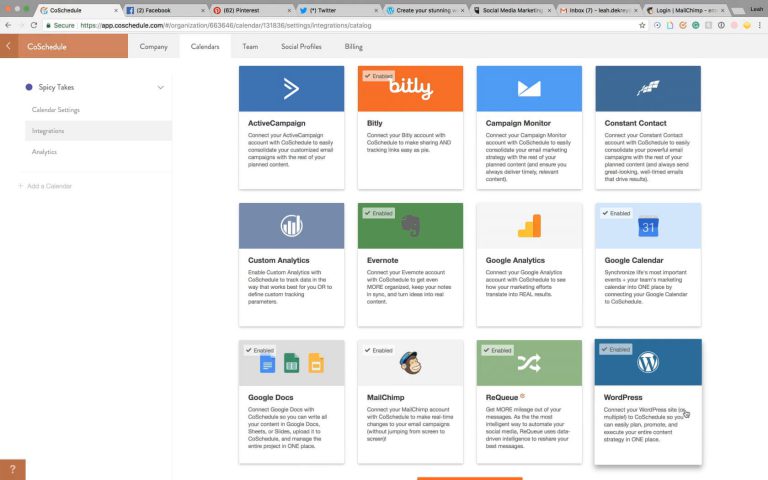Viewport: 768px width, 480px height.
Task: Click the Add a Calendar link
Action: [49, 186]
